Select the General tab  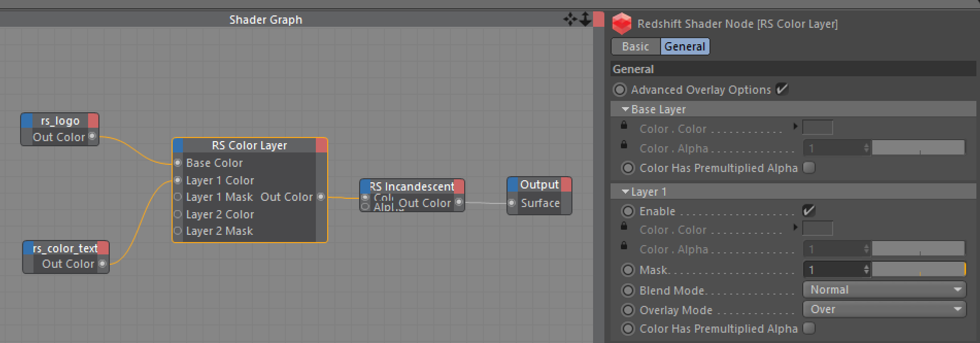pos(684,46)
